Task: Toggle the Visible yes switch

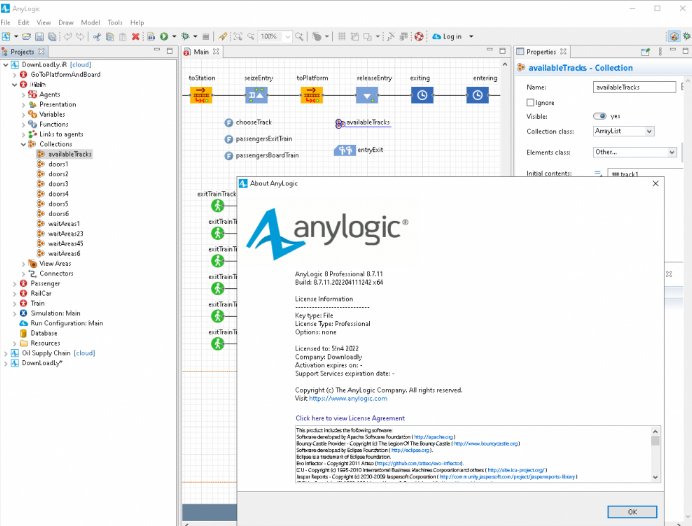Action: pos(599,116)
